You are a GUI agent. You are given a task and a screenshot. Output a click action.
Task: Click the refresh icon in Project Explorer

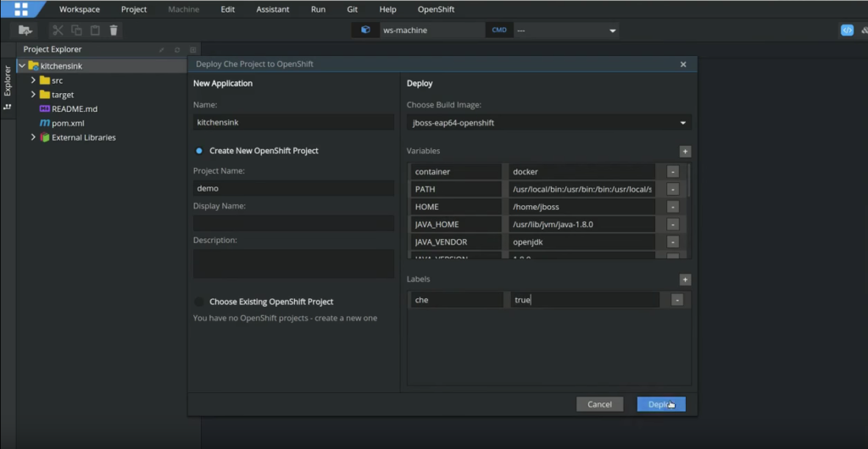tap(177, 50)
